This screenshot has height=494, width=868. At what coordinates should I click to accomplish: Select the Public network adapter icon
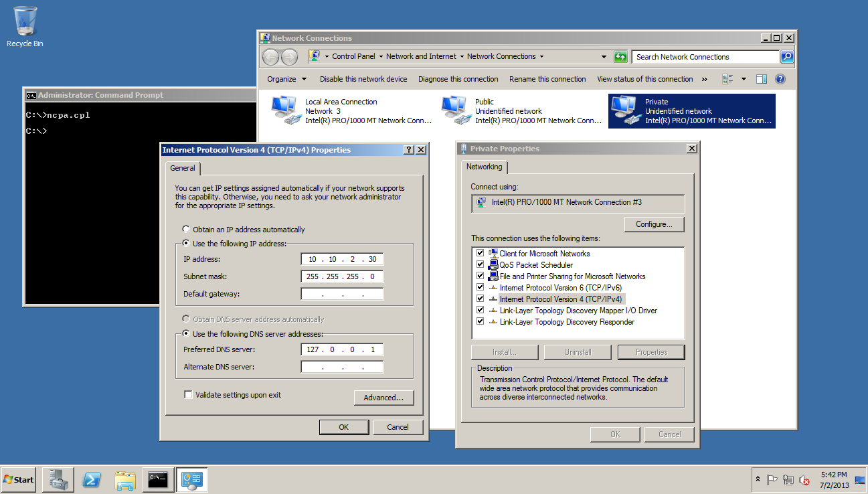[x=454, y=110]
